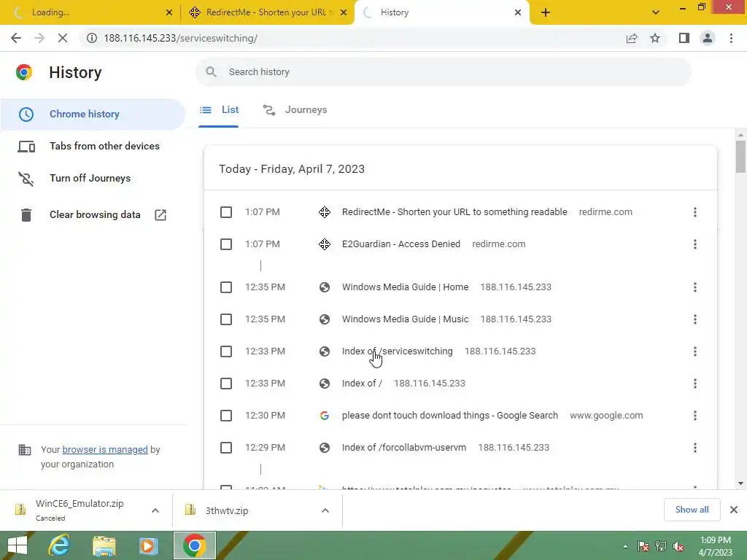Open the tab search chevron in title bar
The image size is (747, 560).
(656, 12)
